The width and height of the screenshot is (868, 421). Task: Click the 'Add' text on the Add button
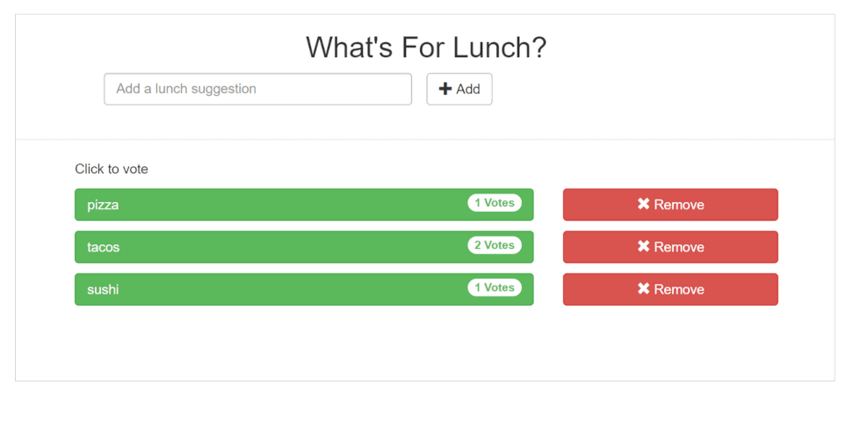tap(468, 89)
